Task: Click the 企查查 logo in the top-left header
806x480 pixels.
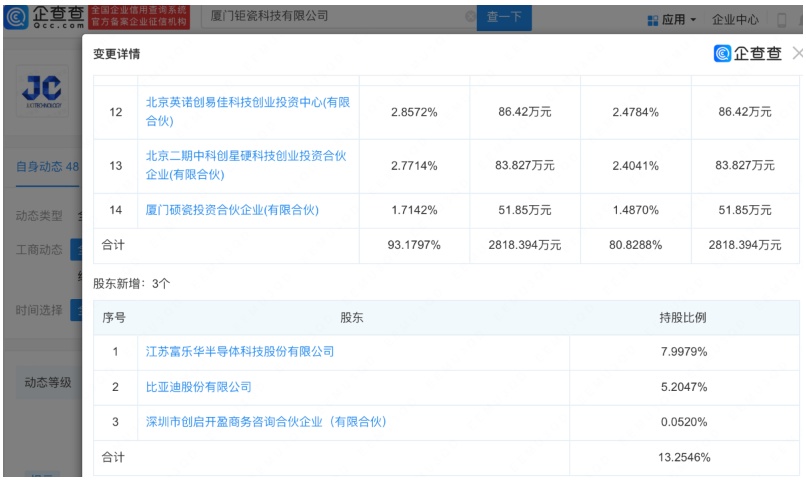Action: tap(45, 18)
